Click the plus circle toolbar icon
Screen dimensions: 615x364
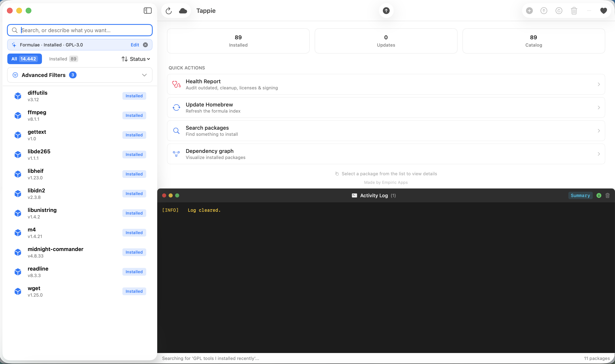pyautogui.click(x=529, y=11)
